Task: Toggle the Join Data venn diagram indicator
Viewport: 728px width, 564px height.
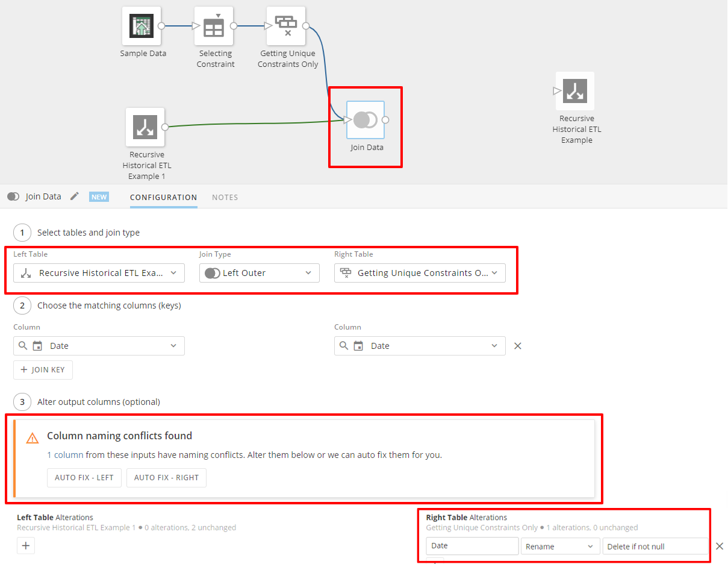Action: (x=13, y=196)
